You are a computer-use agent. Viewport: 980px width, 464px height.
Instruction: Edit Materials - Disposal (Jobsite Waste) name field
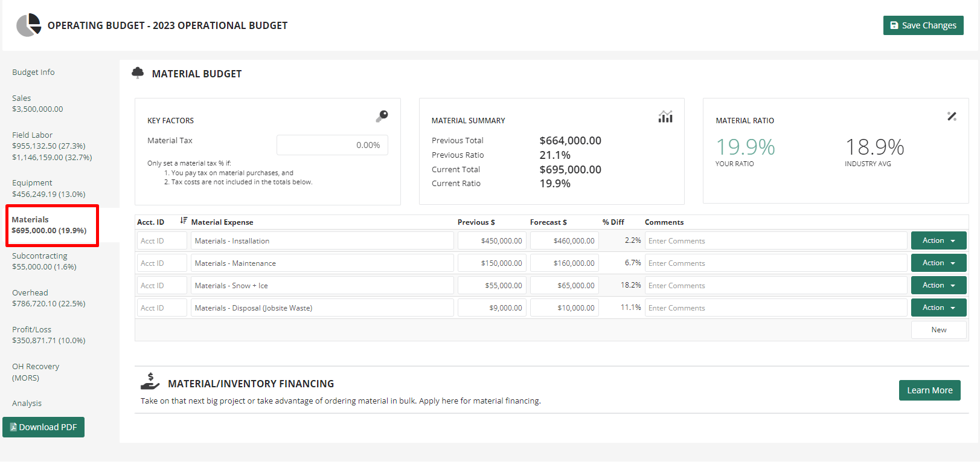pyautogui.click(x=322, y=308)
